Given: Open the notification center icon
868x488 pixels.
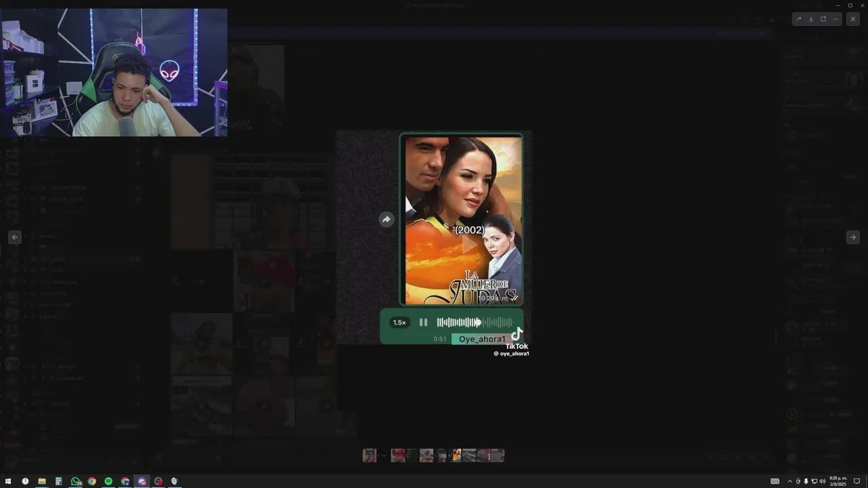Looking at the screenshot, I should pos(856,481).
